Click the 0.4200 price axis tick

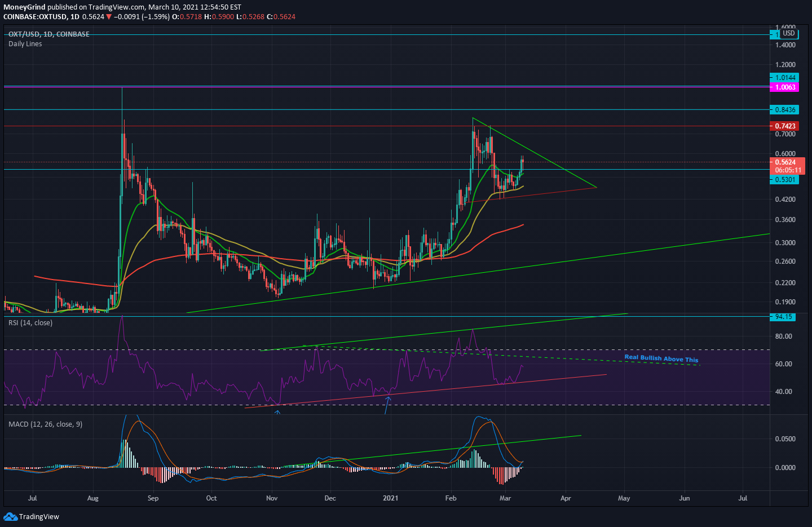[785, 200]
